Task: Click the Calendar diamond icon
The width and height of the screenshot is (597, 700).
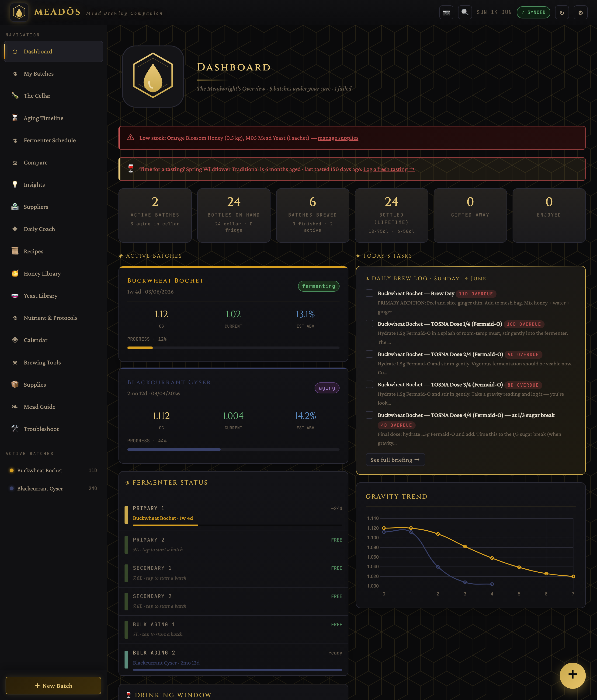Action: (15, 340)
